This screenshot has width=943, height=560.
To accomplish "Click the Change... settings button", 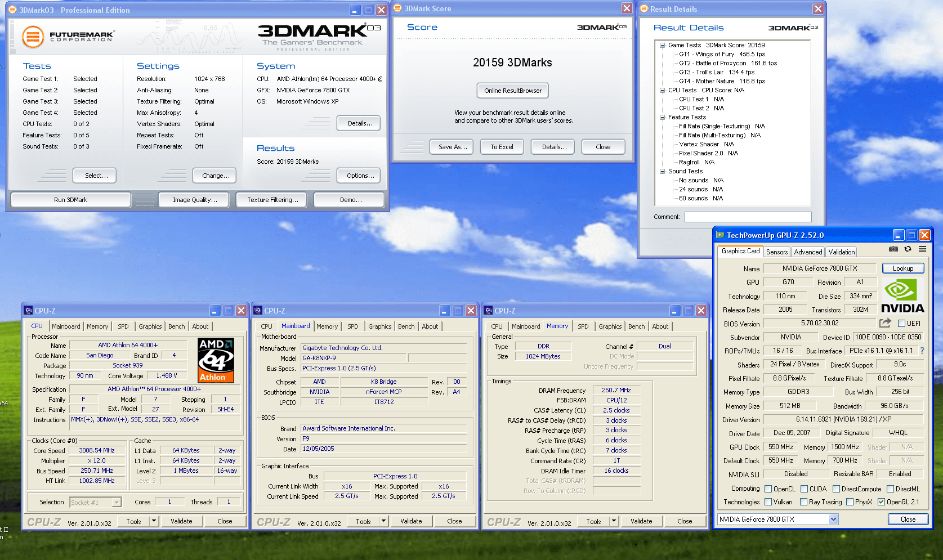I will [x=216, y=176].
